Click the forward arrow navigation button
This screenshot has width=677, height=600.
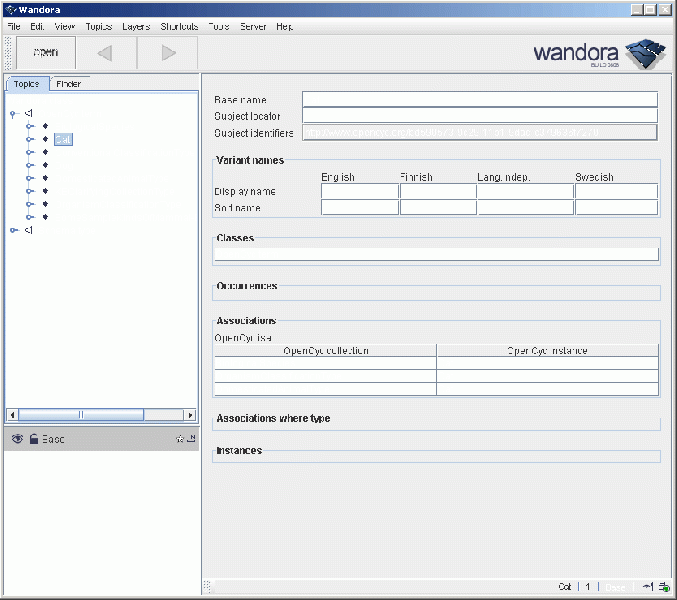click(x=168, y=53)
